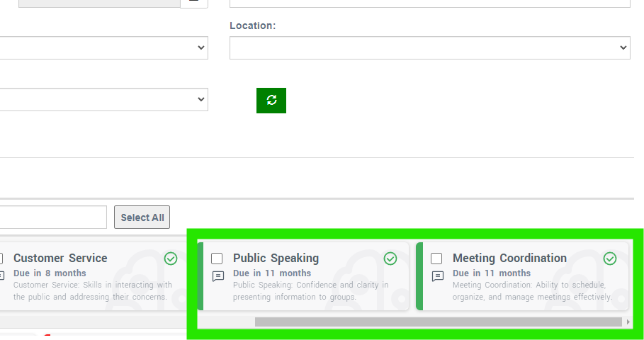Open the dropdown left of Location field

tap(103, 47)
